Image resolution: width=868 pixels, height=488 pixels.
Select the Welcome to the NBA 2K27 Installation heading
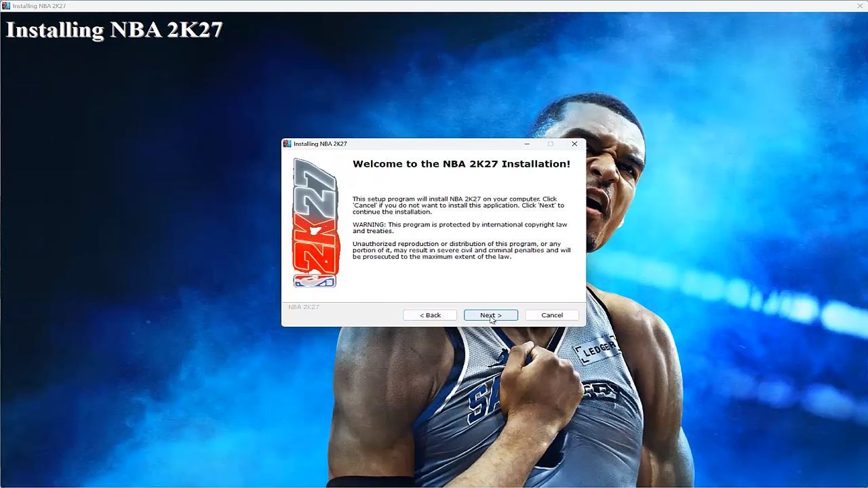point(461,164)
